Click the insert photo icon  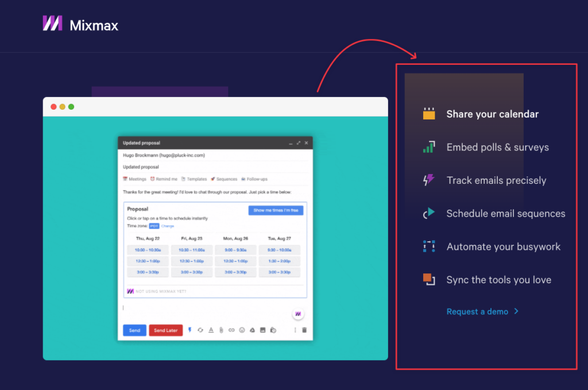coord(262,330)
